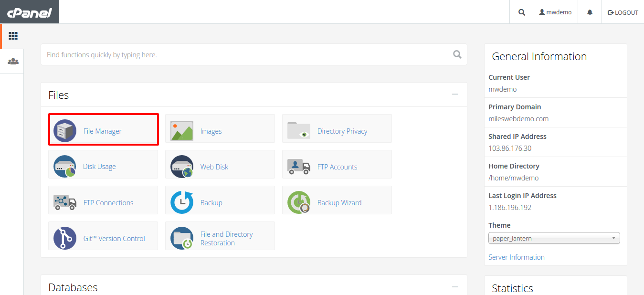The image size is (644, 295).
Task: Click the Directory Privacy text link
Action: click(x=342, y=131)
